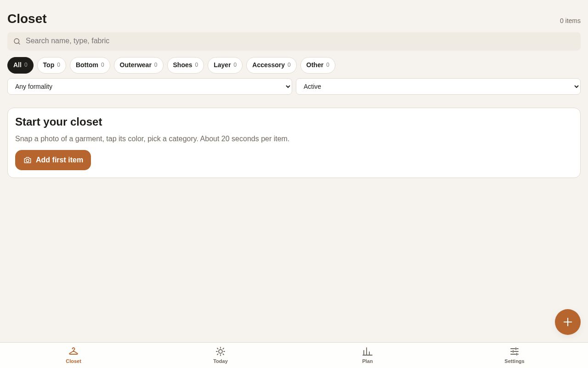Filter by Outerwear category
The width and height of the screenshot is (588, 368).
pos(139,65)
